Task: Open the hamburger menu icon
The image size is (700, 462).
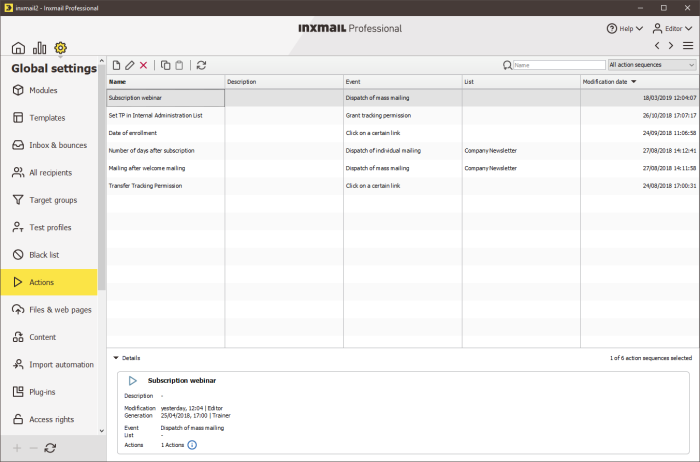Action: click(x=688, y=46)
